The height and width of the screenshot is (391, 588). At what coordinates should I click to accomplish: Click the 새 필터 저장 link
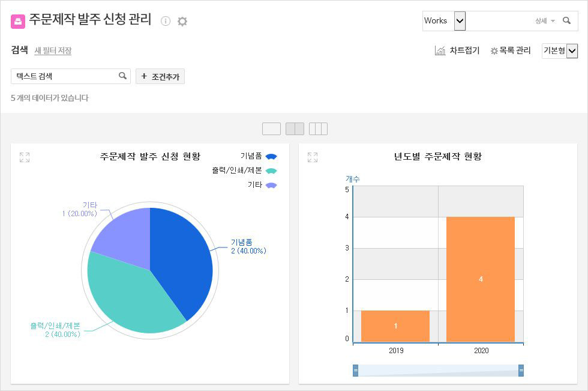[53, 50]
